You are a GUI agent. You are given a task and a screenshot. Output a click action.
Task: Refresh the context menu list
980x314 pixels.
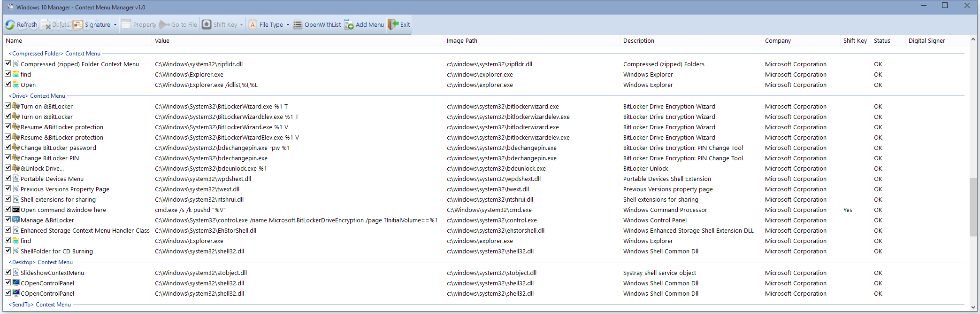pos(21,25)
